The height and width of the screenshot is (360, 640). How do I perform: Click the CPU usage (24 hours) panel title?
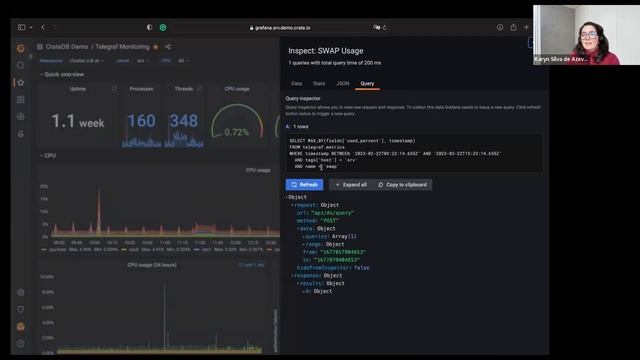coord(152,265)
